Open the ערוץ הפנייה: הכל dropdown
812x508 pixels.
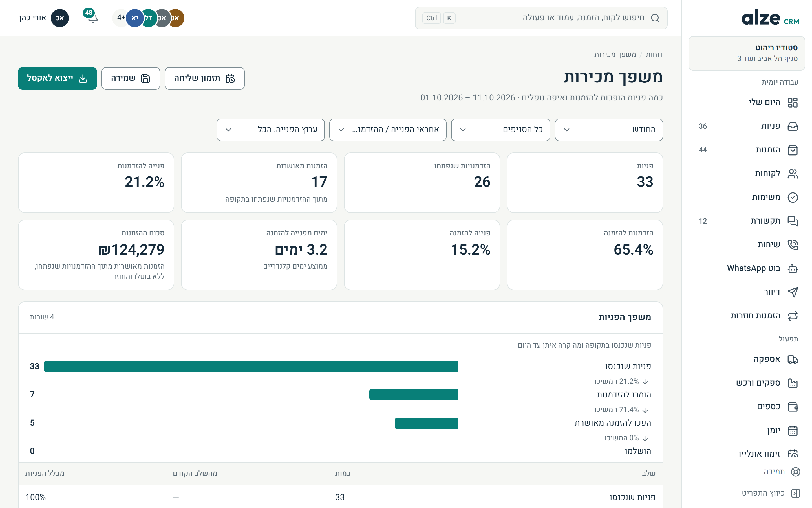(x=270, y=130)
